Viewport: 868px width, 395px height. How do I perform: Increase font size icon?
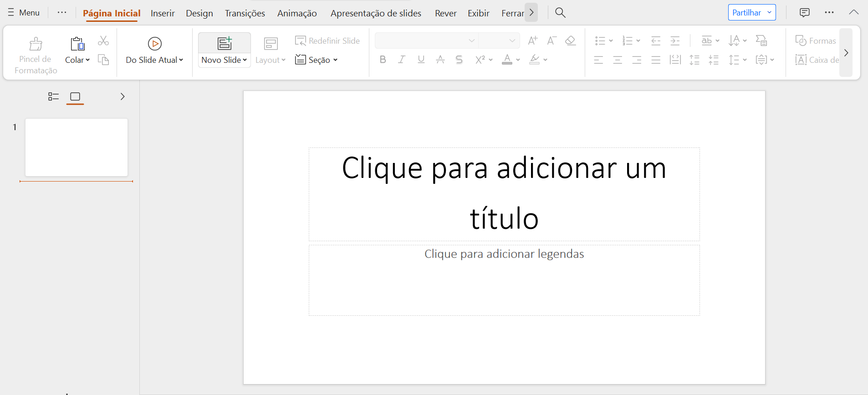click(532, 41)
